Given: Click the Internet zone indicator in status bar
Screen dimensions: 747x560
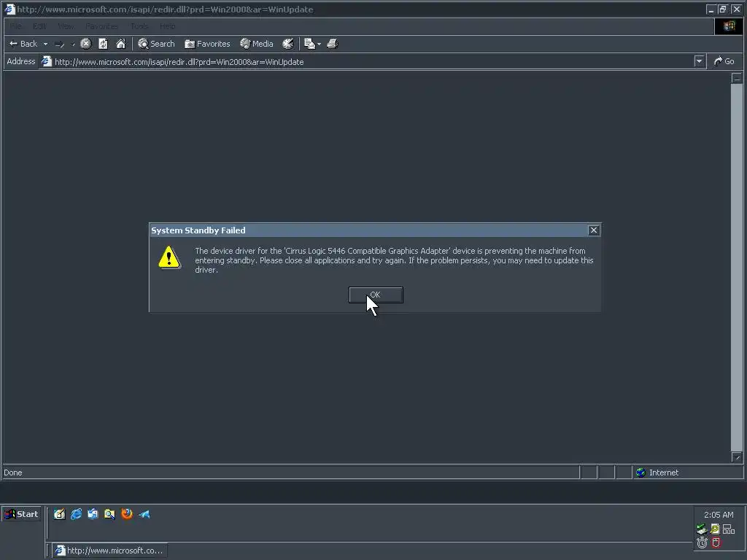Looking at the screenshot, I should [x=687, y=472].
